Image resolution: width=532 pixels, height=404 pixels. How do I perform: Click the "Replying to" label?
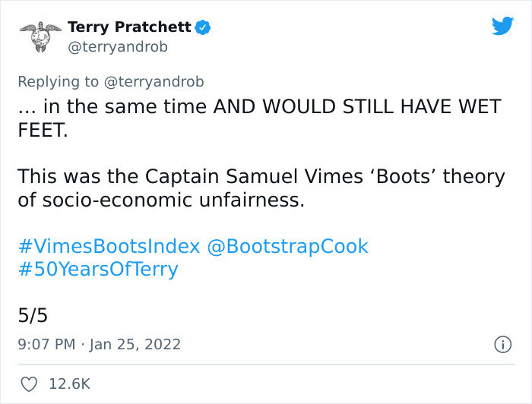point(58,81)
